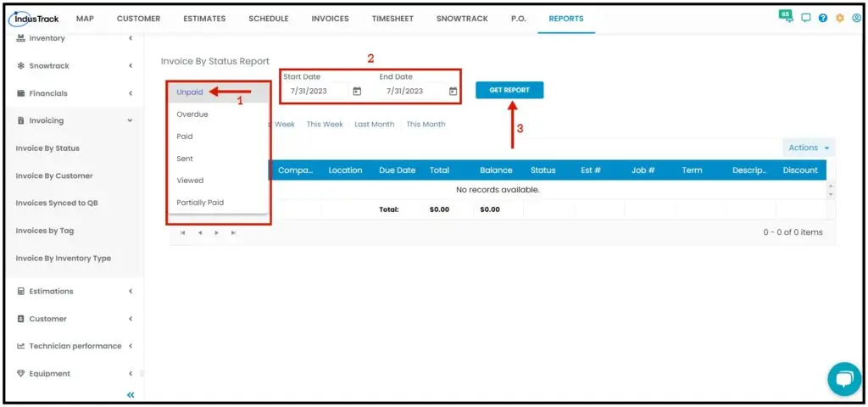Click the Equipment diamond sidebar icon
The height and width of the screenshot is (407, 868).
click(x=21, y=374)
